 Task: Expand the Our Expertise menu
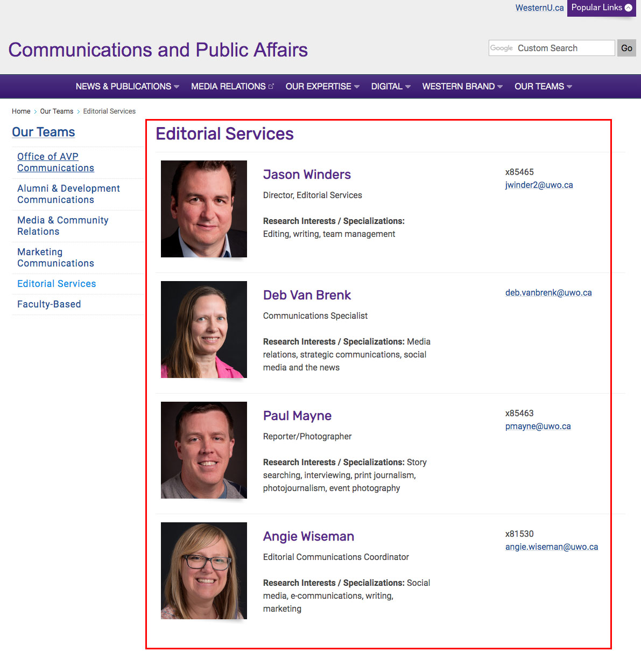322,86
